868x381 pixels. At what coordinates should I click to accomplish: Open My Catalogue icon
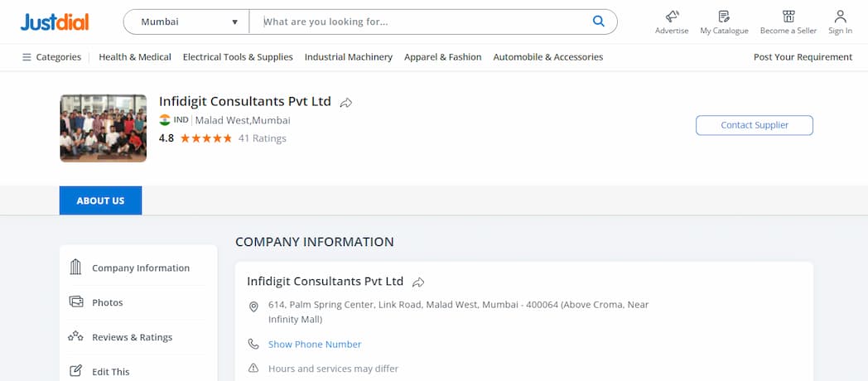(724, 17)
